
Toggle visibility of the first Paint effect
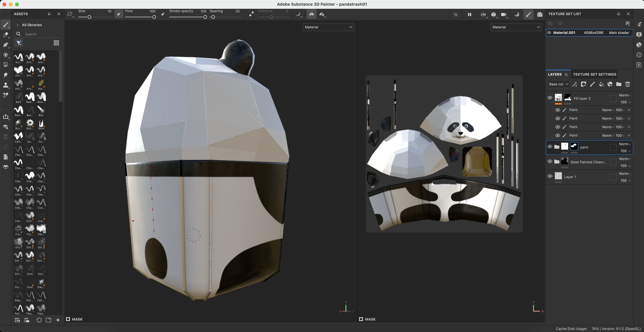[x=557, y=110]
